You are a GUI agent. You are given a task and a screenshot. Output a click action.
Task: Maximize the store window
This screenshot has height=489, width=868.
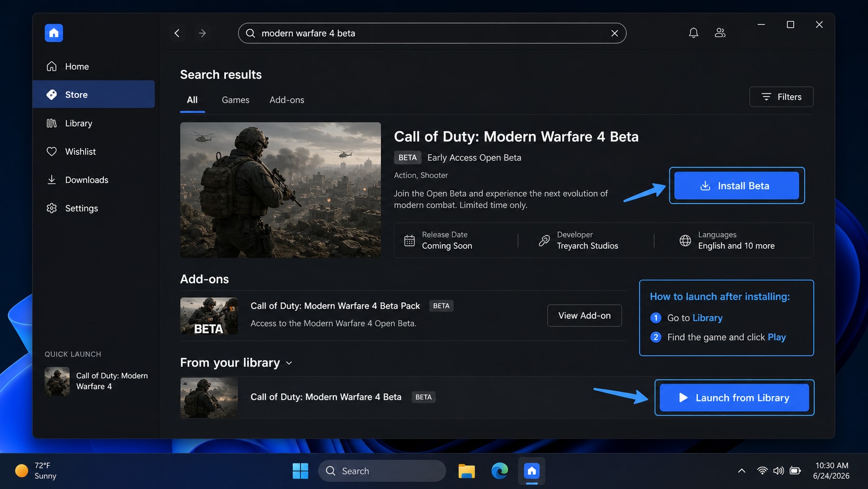(x=790, y=24)
